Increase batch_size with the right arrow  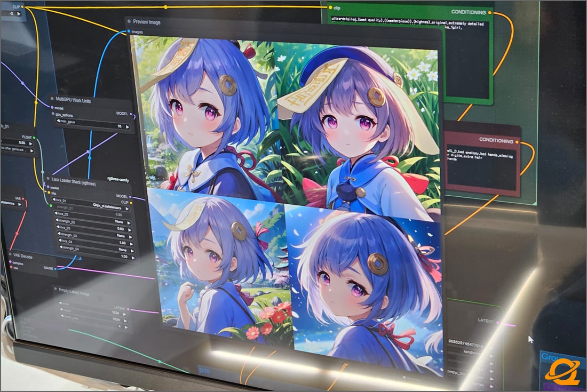(x=126, y=327)
